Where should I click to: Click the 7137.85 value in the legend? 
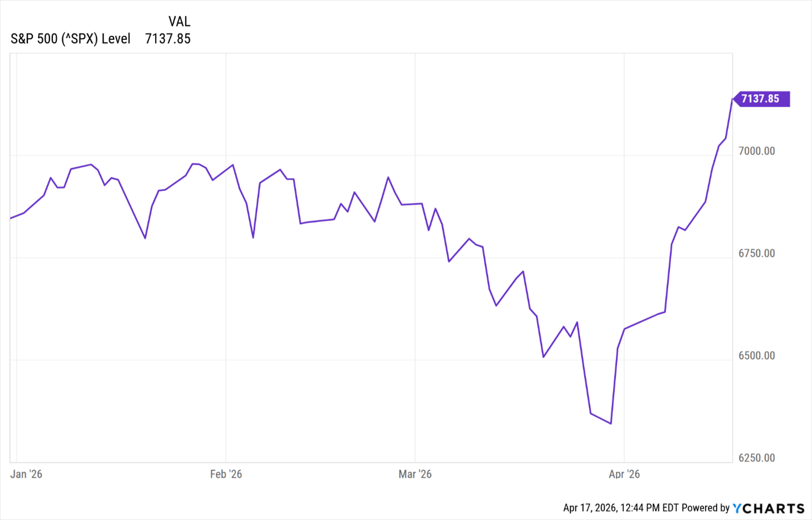tap(168, 39)
